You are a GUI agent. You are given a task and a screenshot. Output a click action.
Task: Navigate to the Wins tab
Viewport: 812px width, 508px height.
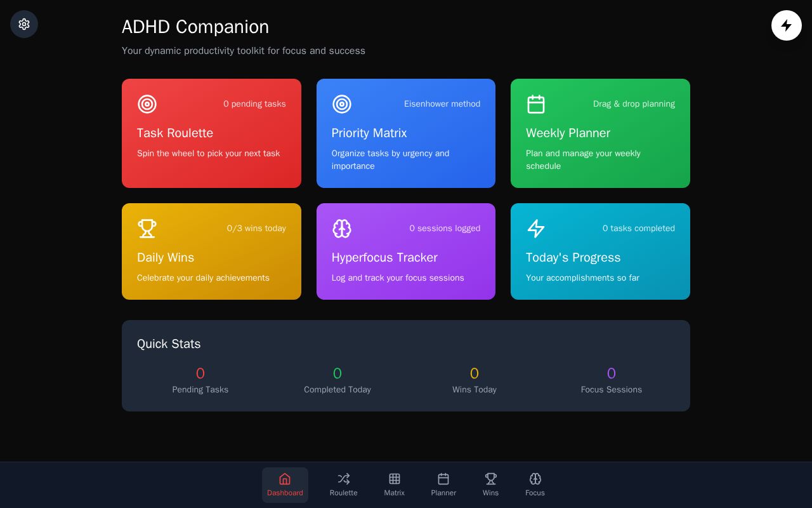(490, 485)
